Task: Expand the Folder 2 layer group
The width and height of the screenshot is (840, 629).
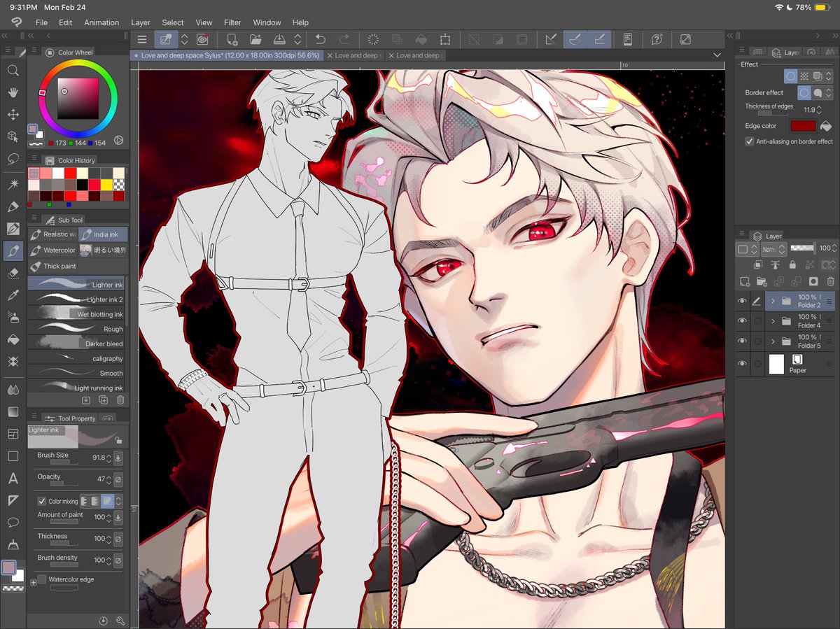Action: (x=773, y=300)
